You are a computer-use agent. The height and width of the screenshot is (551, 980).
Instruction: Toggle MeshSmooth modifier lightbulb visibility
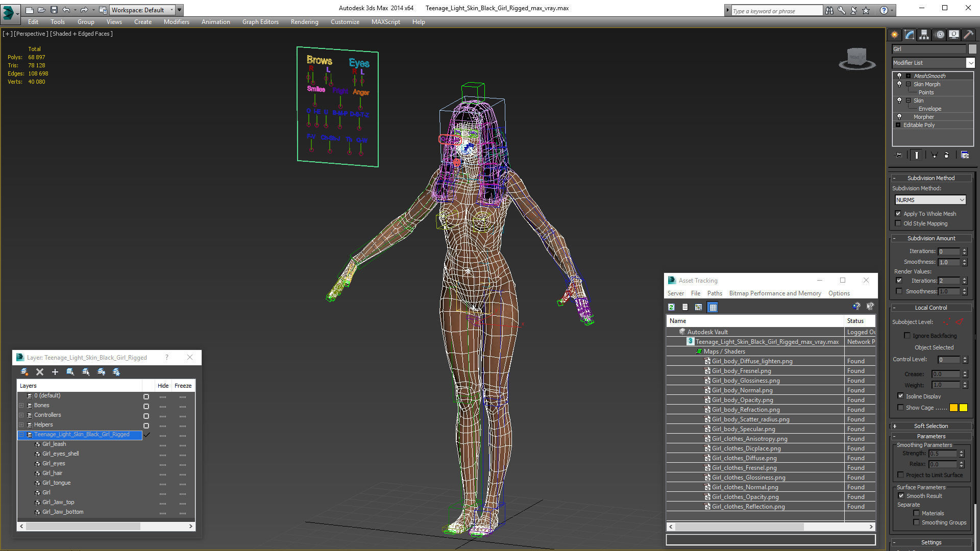899,76
